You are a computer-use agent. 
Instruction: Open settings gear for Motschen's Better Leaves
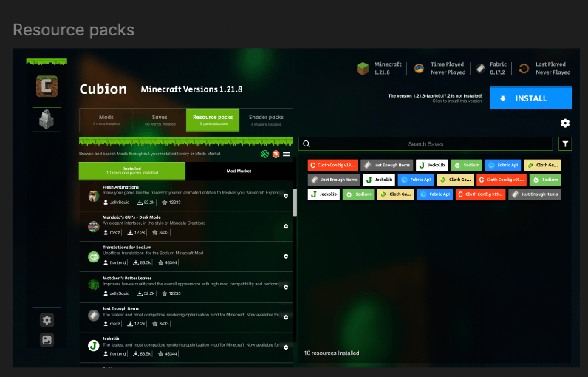pyautogui.click(x=286, y=287)
